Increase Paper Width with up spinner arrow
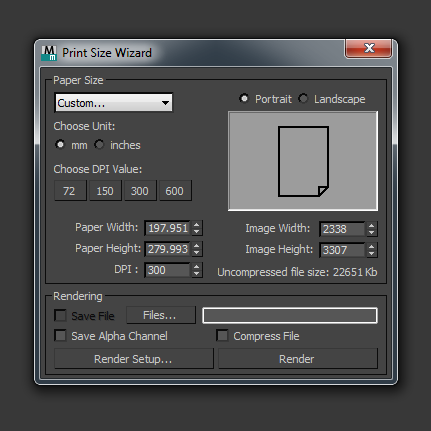The image size is (431, 431). tap(197, 225)
